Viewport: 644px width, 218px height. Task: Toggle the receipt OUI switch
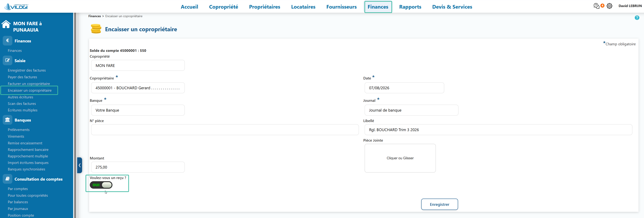[101, 185]
